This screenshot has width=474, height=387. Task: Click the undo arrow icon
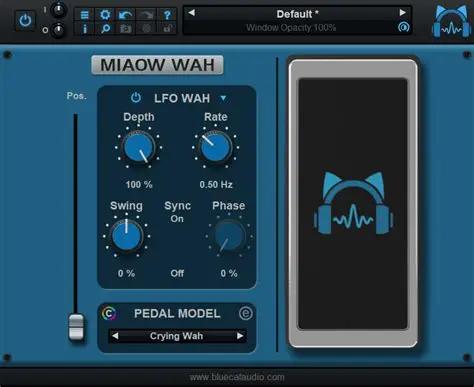[x=125, y=15]
